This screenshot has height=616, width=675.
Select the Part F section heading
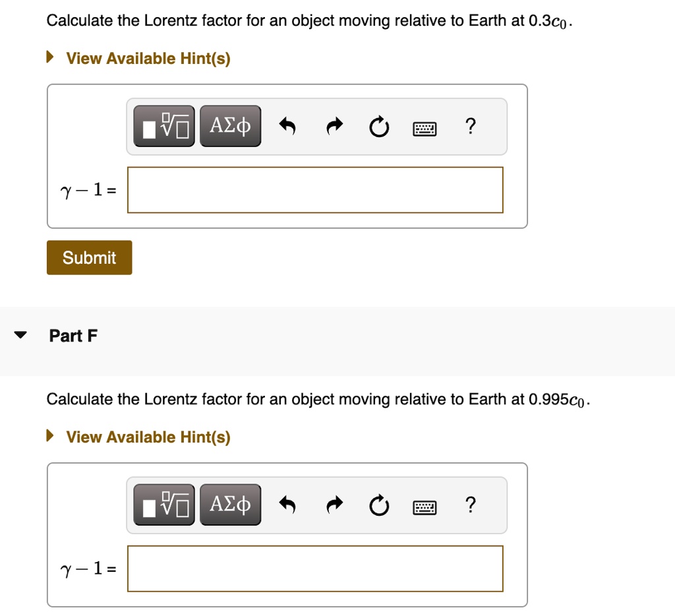click(x=73, y=335)
